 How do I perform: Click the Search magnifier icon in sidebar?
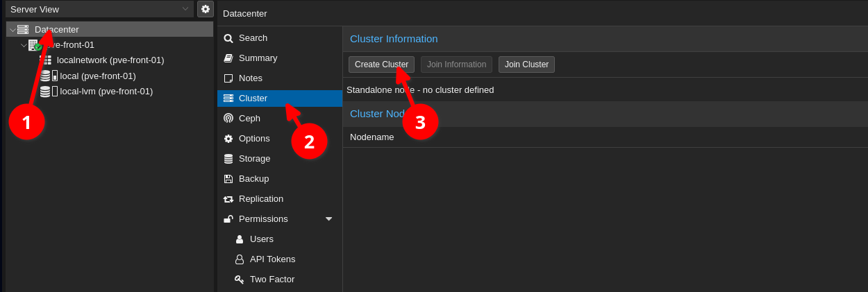(x=228, y=38)
